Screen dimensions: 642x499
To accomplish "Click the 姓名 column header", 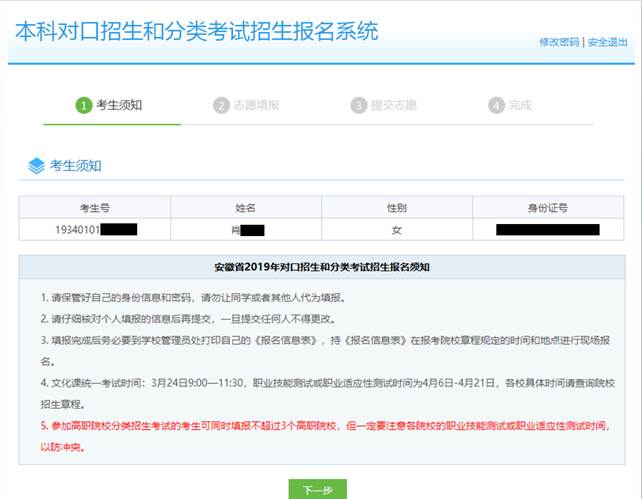I will tap(246, 207).
